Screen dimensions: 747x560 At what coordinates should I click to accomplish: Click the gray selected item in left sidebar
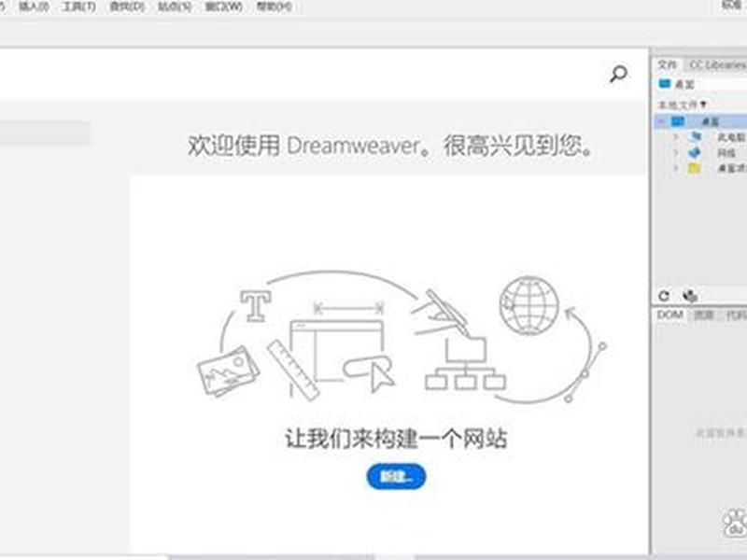coord(45,133)
